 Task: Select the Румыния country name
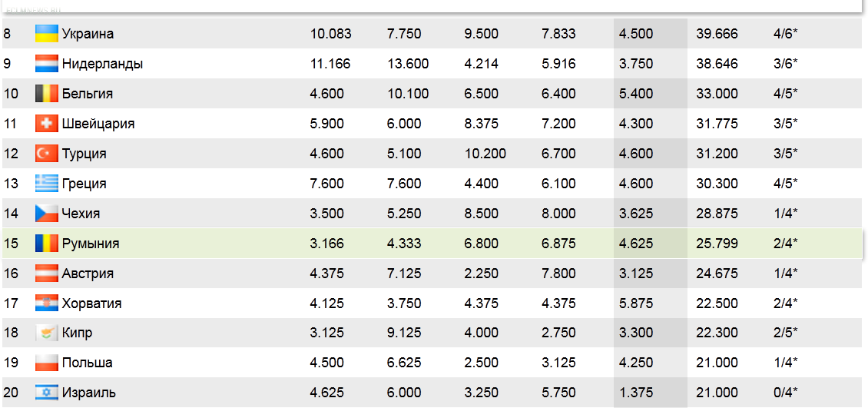[91, 244]
